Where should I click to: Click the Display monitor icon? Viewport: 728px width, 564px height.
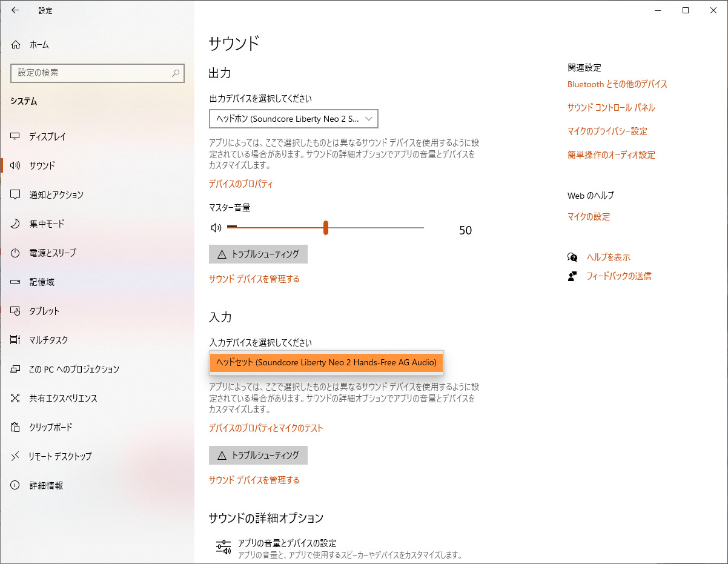(15, 136)
